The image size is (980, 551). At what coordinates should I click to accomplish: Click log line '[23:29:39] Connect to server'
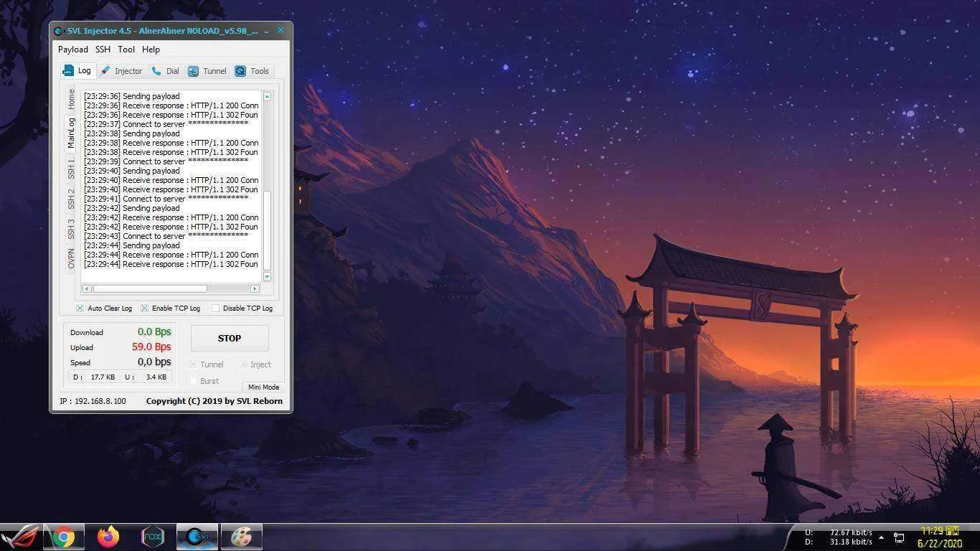[x=166, y=161]
